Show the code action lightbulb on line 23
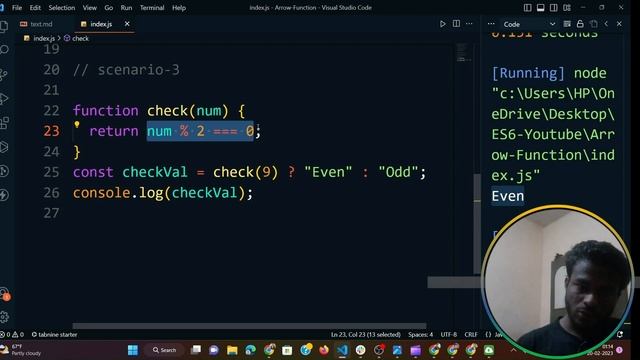This screenshot has width=640, height=360. [x=77, y=124]
